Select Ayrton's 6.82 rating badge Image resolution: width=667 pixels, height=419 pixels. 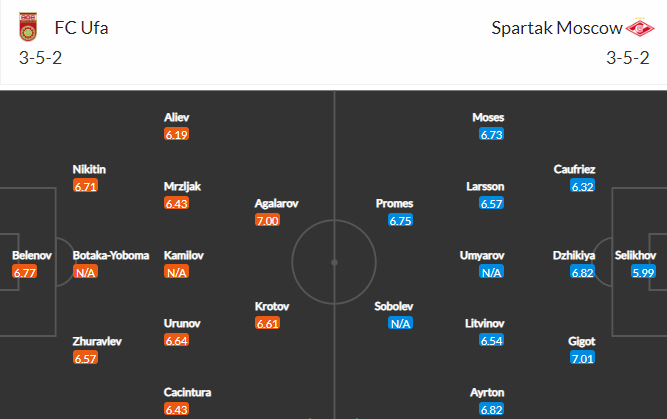[491, 409]
